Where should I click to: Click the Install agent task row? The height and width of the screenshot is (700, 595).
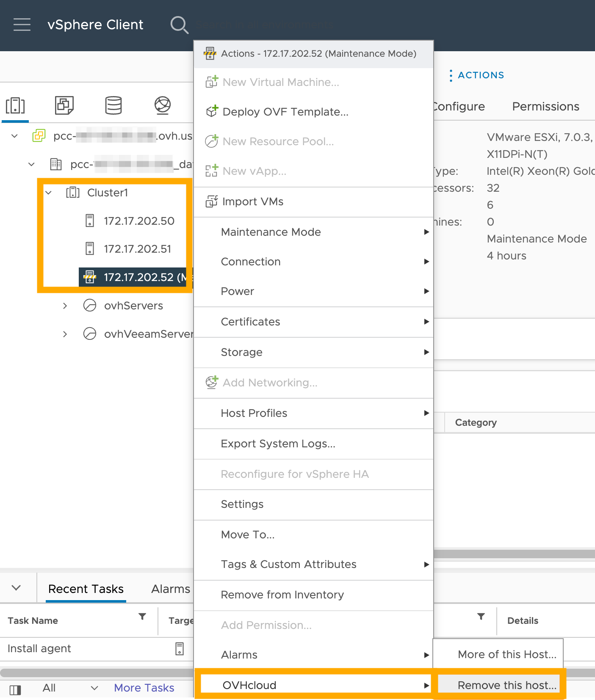(x=97, y=649)
